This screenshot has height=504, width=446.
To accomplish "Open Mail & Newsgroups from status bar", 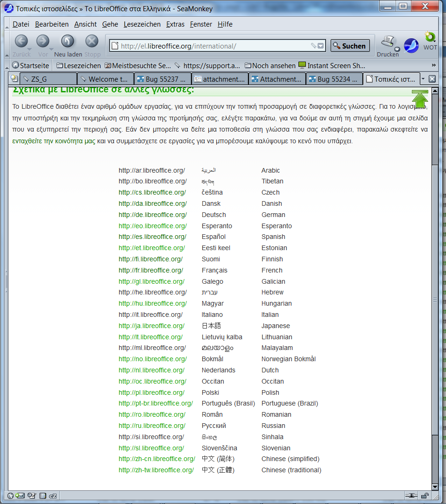I will coord(20,496).
